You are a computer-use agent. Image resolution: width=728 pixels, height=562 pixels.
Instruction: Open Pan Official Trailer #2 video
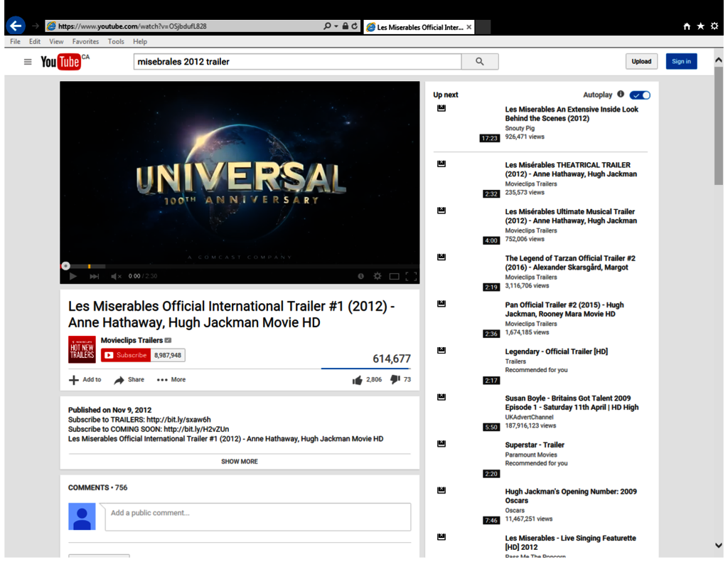click(564, 309)
